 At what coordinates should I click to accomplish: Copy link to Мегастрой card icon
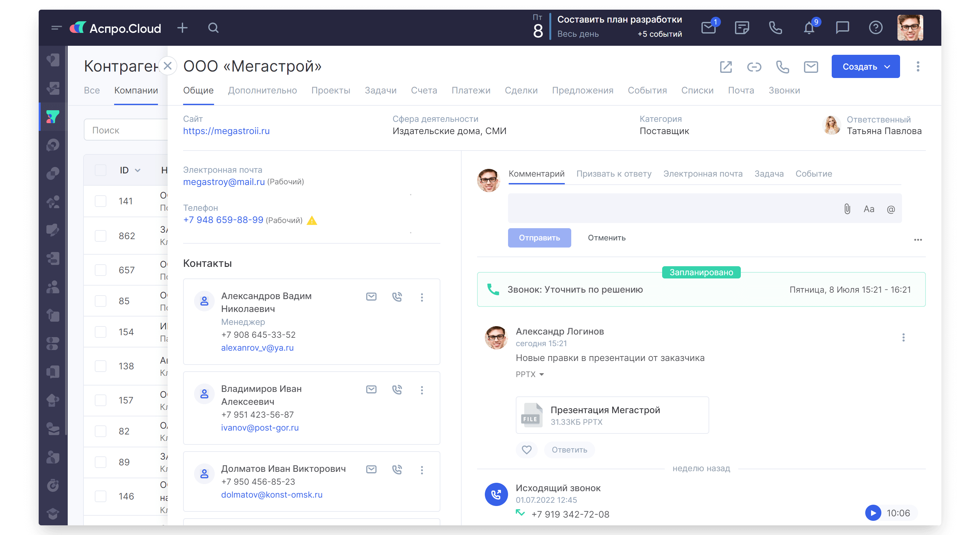click(x=754, y=67)
